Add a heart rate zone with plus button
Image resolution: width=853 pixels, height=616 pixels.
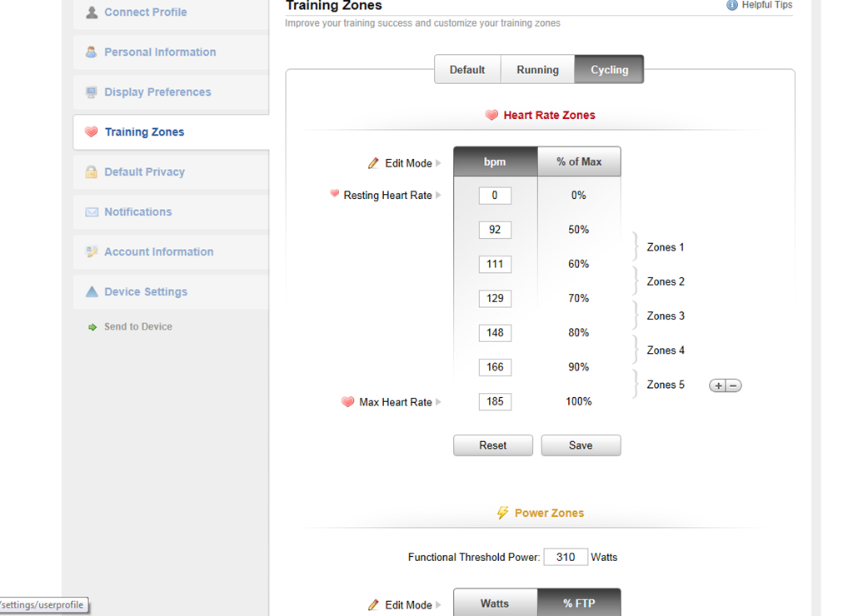718,385
